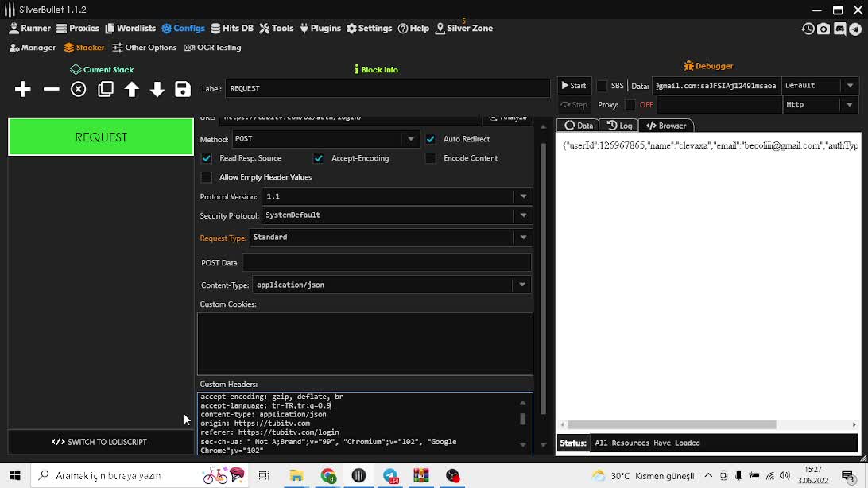
Task: Enable the Accept-Encoding checkbox
Action: click(318, 158)
